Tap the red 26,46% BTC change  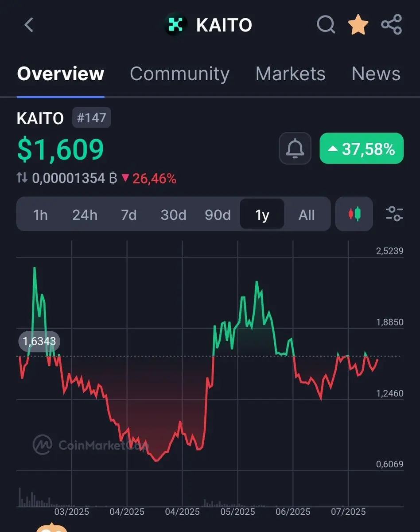(x=149, y=179)
